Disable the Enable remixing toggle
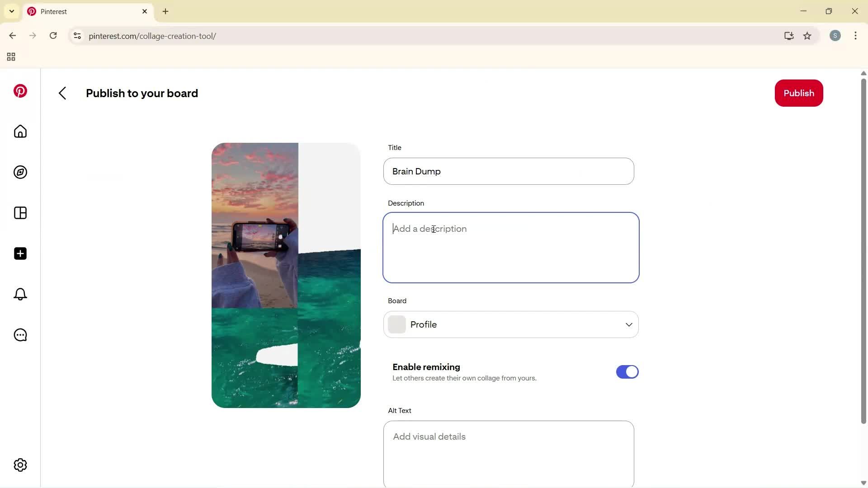This screenshot has width=868, height=488. [627, 372]
